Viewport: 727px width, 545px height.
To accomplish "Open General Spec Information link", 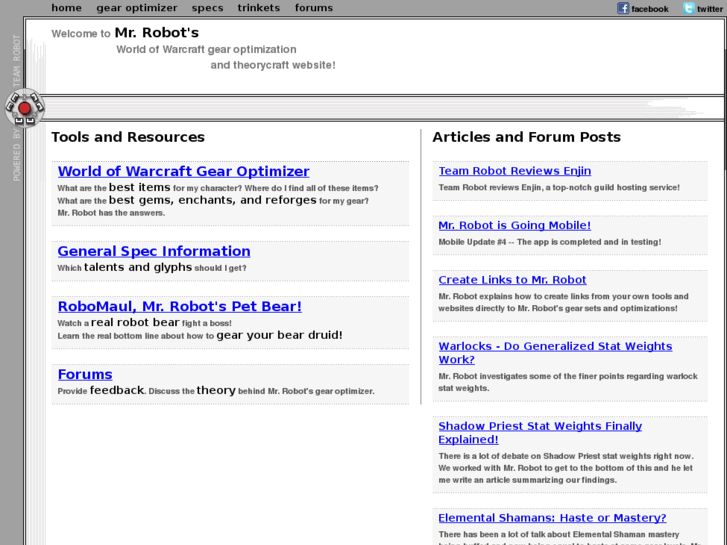I will pos(154,251).
